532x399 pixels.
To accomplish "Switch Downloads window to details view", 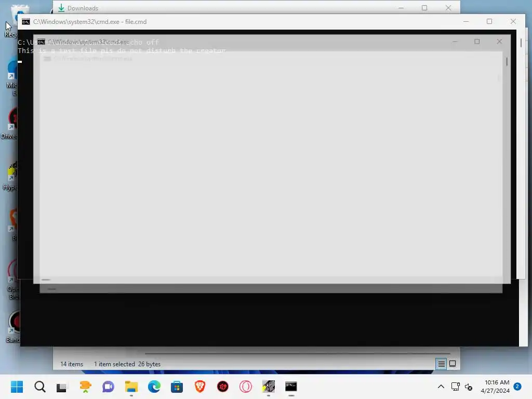I will tap(442, 364).
